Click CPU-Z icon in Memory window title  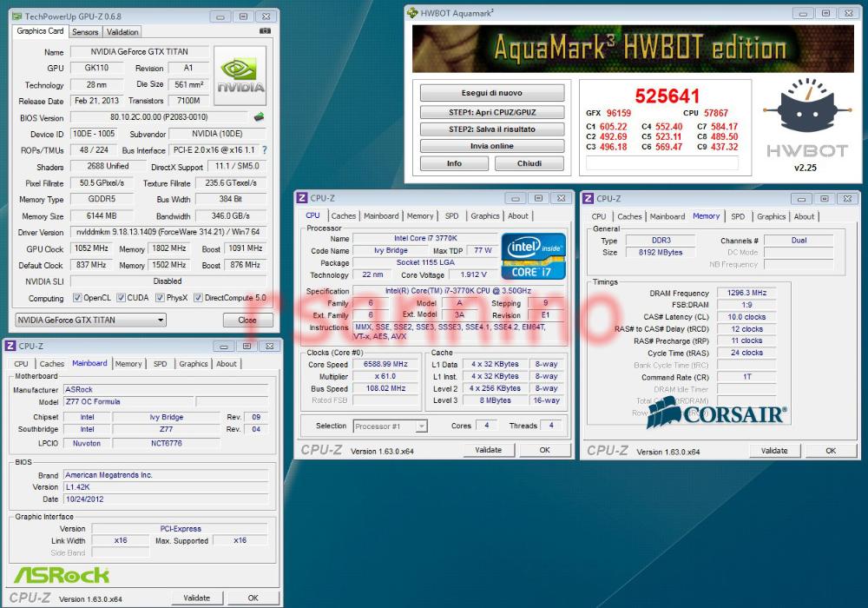tap(588, 198)
